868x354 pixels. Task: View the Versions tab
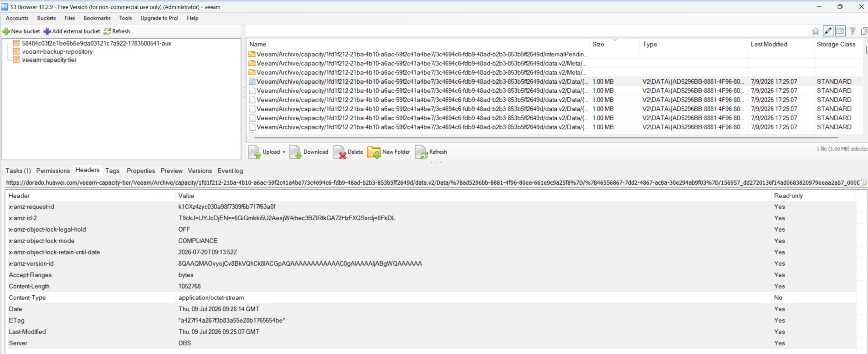[200, 171]
